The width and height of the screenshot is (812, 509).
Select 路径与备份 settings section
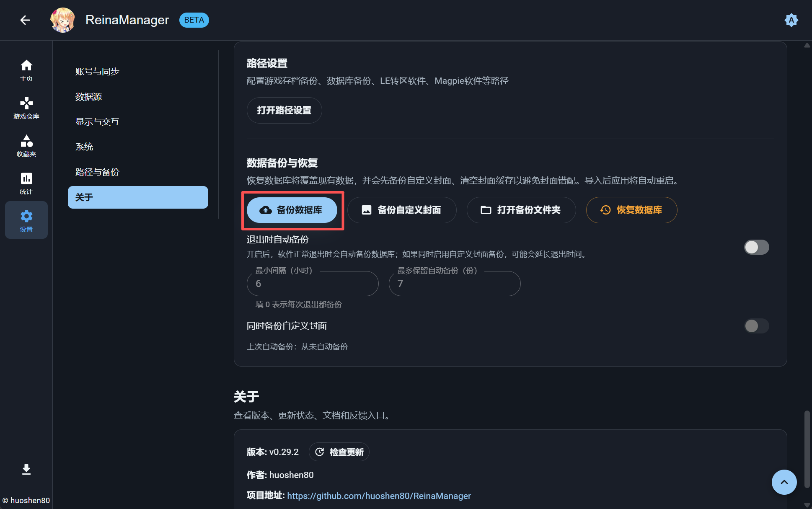(x=138, y=172)
